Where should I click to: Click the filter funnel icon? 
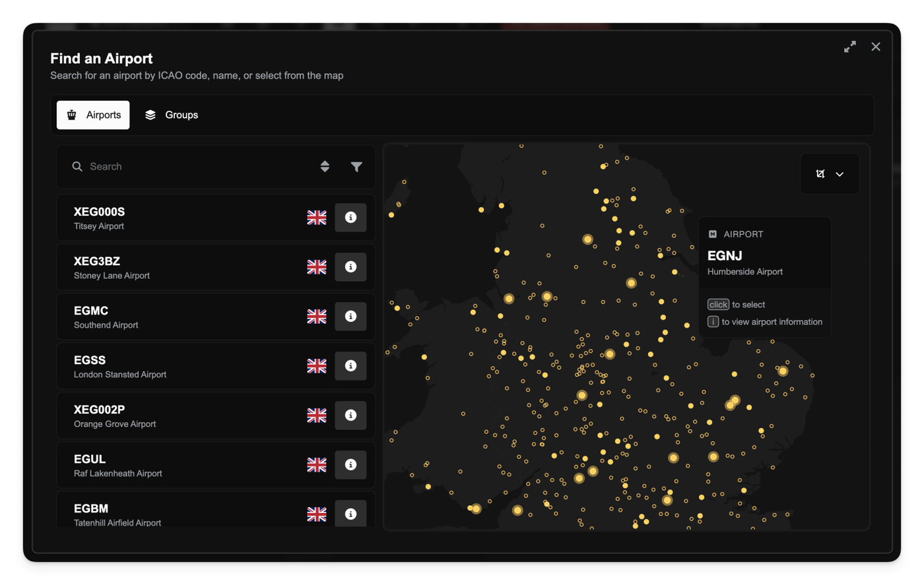356,167
